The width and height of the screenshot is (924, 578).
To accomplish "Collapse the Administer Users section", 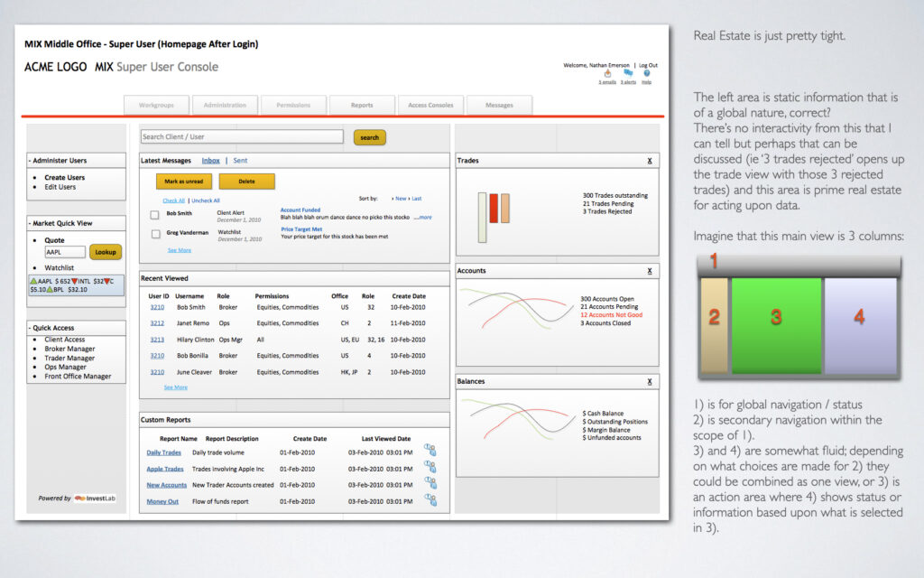I will 30,161.
